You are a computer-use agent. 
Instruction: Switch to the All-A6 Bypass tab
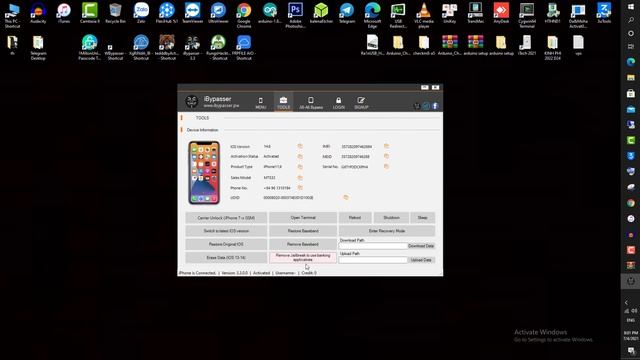coord(311,103)
